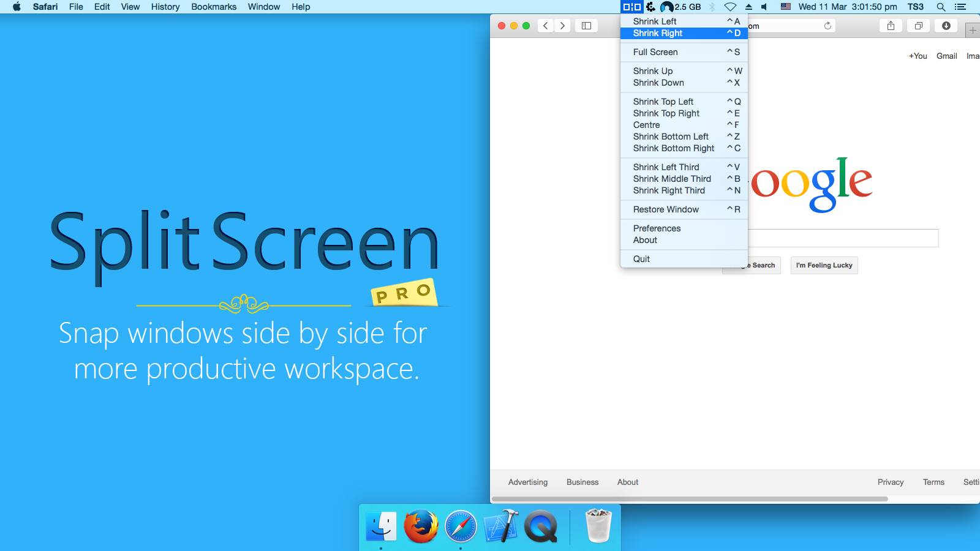Open Advertising footer link
The height and width of the screenshot is (551, 980).
[528, 482]
